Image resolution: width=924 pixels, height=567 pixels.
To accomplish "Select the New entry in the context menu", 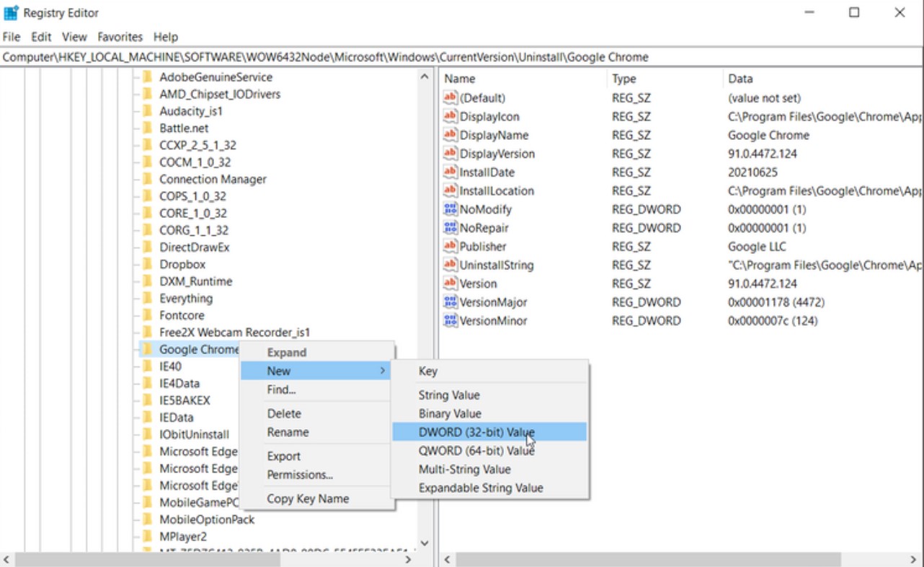I will tap(317, 371).
